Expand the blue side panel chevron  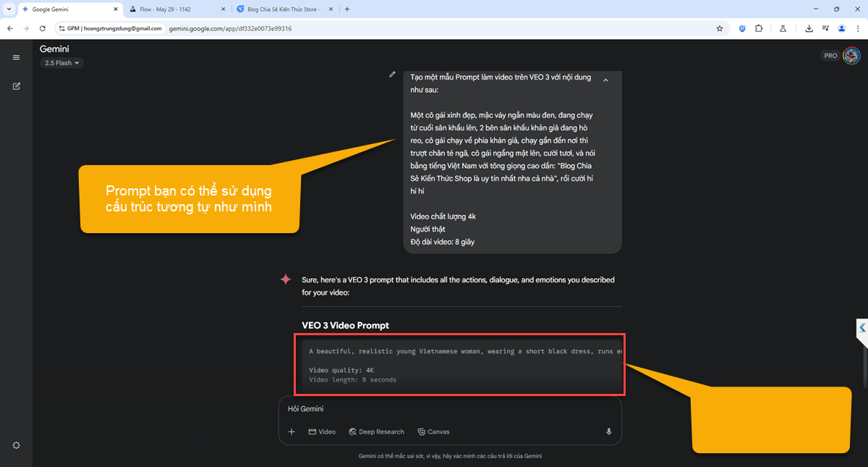[862, 328]
